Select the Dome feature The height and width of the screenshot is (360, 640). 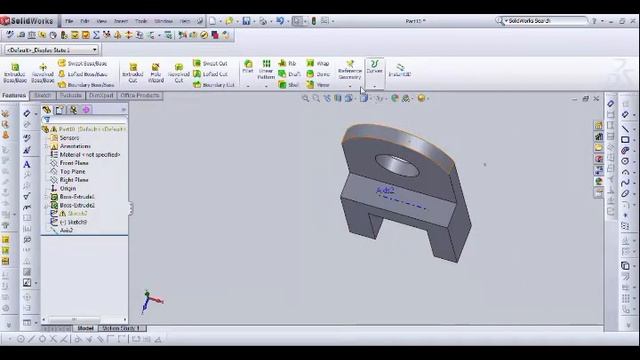coord(318,74)
